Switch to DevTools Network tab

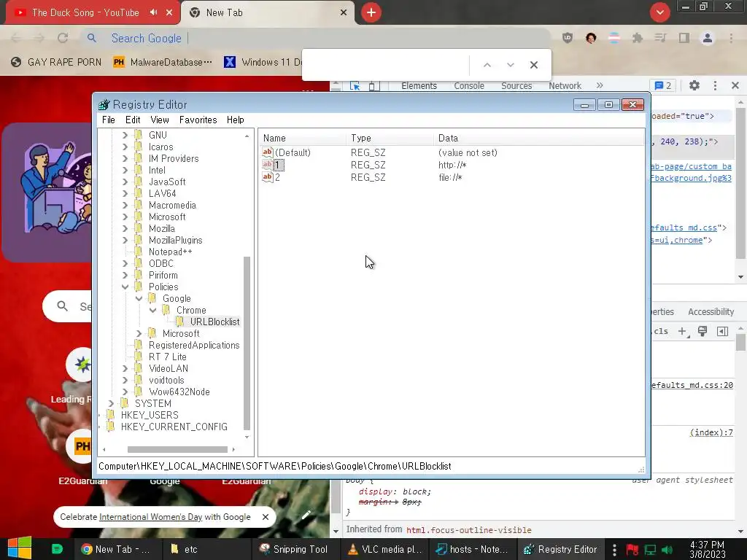point(565,86)
